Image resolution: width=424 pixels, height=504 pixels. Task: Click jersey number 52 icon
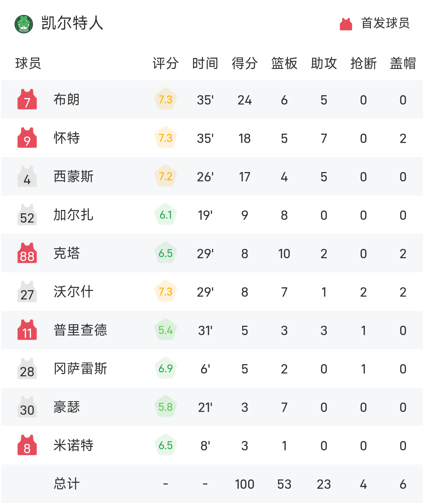(27, 215)
